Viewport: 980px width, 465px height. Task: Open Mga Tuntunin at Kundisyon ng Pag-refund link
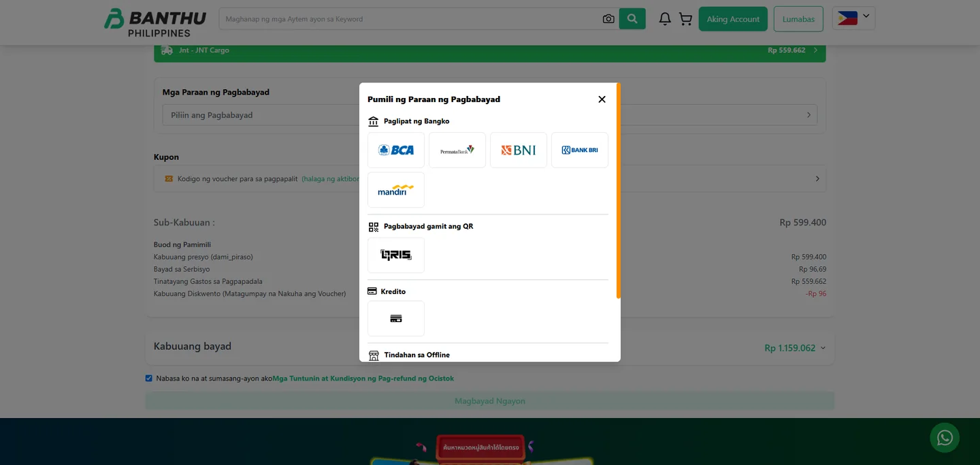tap(363, 379)
